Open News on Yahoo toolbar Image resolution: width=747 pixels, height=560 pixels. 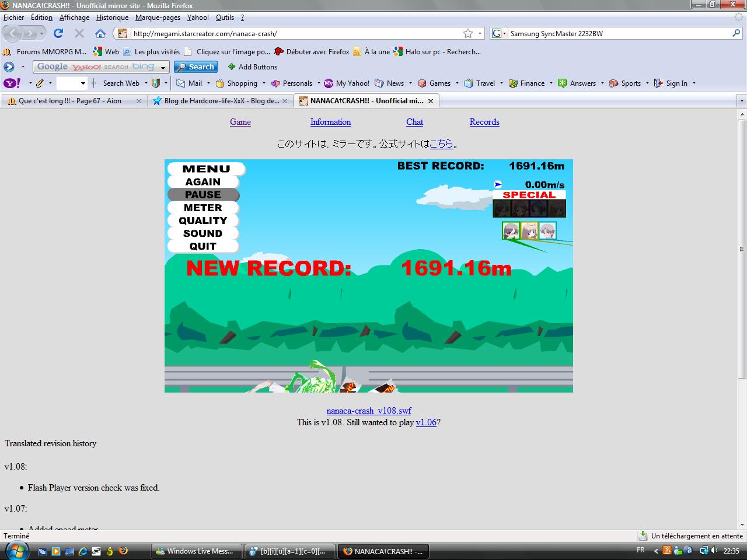tap(389, 83)
